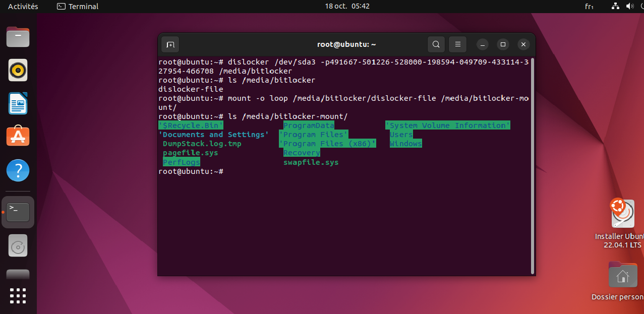Click the Activités button
This screenshot has width=644, height=314.
pos(23,6)
